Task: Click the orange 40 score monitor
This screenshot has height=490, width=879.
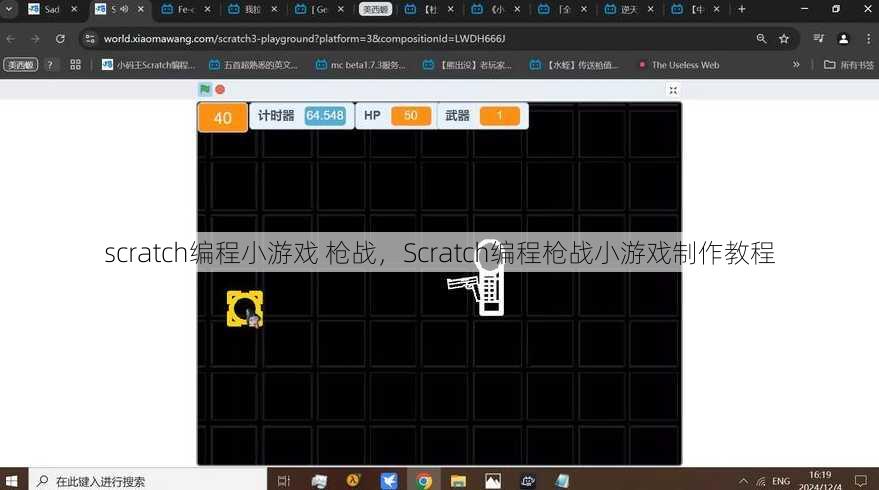Action: (223, 118)
